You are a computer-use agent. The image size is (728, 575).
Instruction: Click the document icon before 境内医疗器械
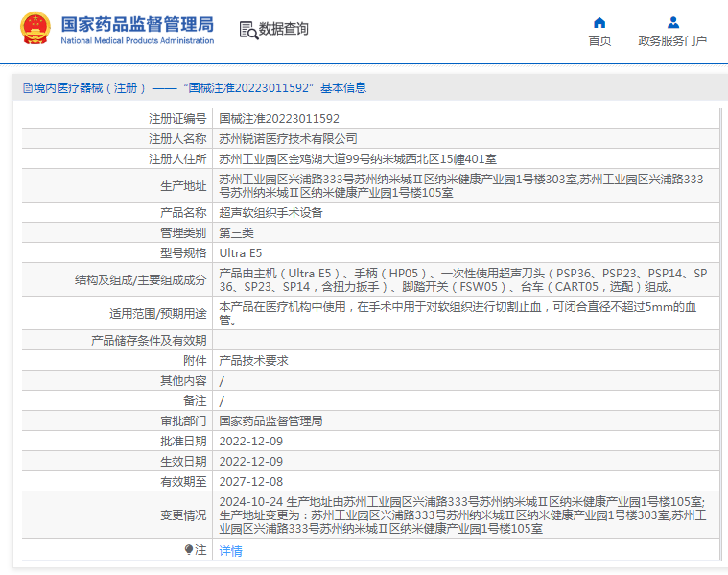[x=28, y=88]
